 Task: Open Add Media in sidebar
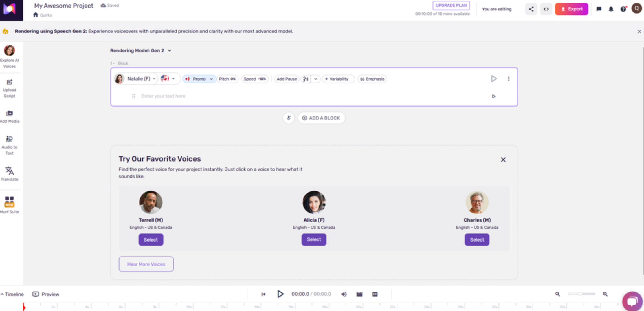pyautogui.click(x=10, y=117)
